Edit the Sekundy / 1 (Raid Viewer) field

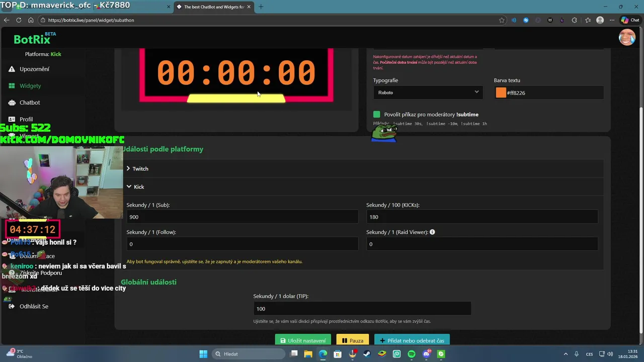click(482, 244)
